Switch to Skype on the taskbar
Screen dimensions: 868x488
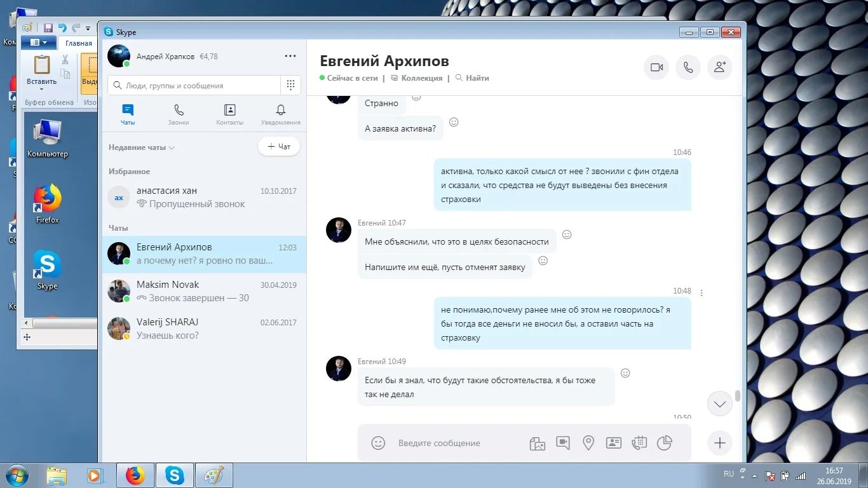175,475
